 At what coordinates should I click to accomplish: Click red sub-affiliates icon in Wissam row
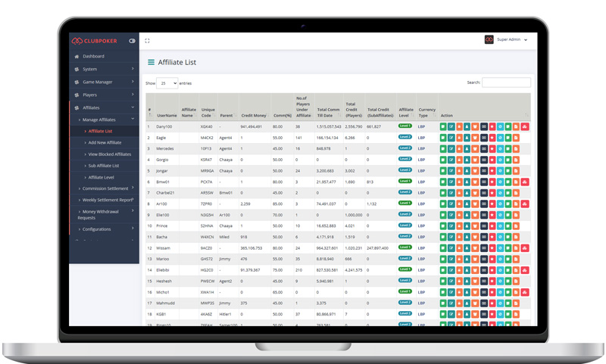(524, 248)
